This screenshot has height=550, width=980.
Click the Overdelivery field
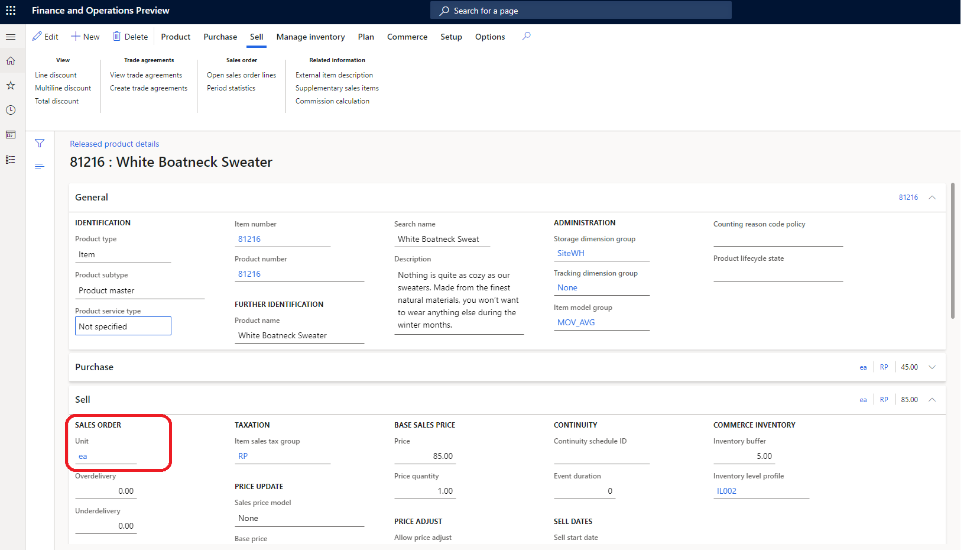point(106,491)
